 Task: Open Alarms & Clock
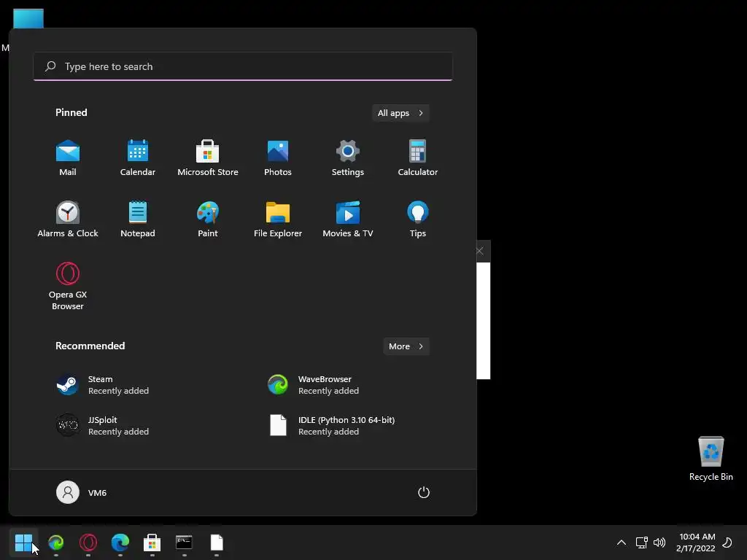[68, 219]
